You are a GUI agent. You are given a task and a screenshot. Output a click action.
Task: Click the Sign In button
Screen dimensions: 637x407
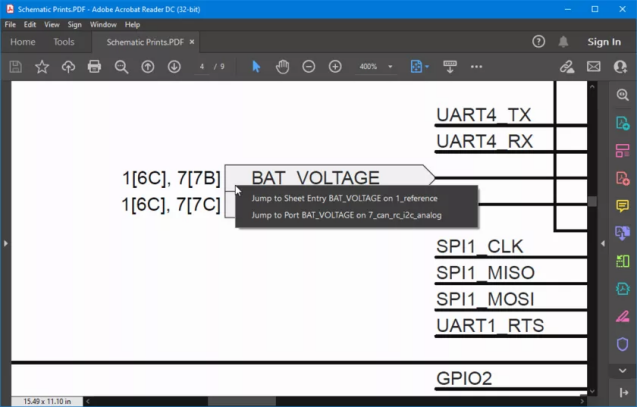point(604,42)
